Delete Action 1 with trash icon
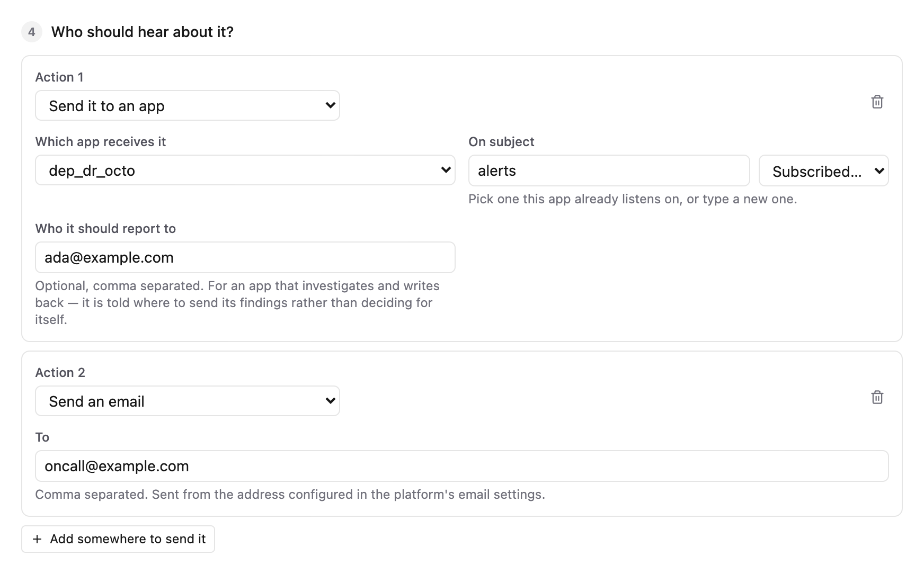 [x=877, y=102]
